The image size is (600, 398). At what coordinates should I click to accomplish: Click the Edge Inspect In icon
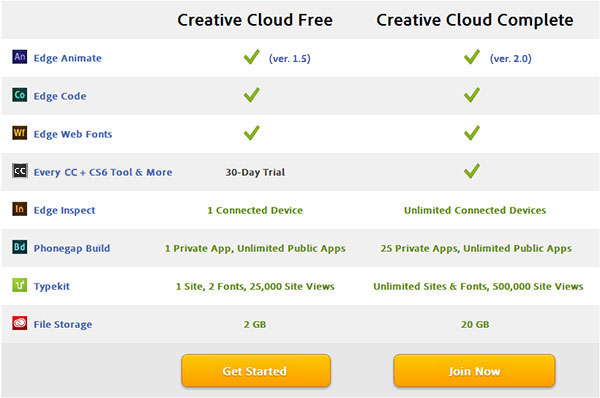tap(20, 209)
